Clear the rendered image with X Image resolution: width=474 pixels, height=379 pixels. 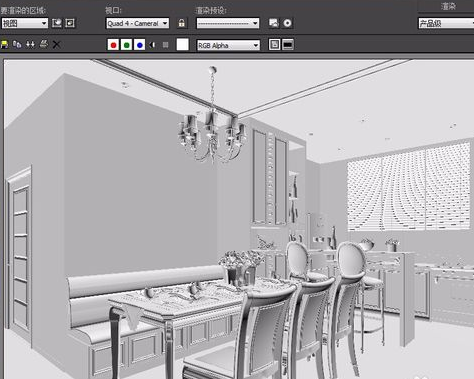click(x=56, y=44)
